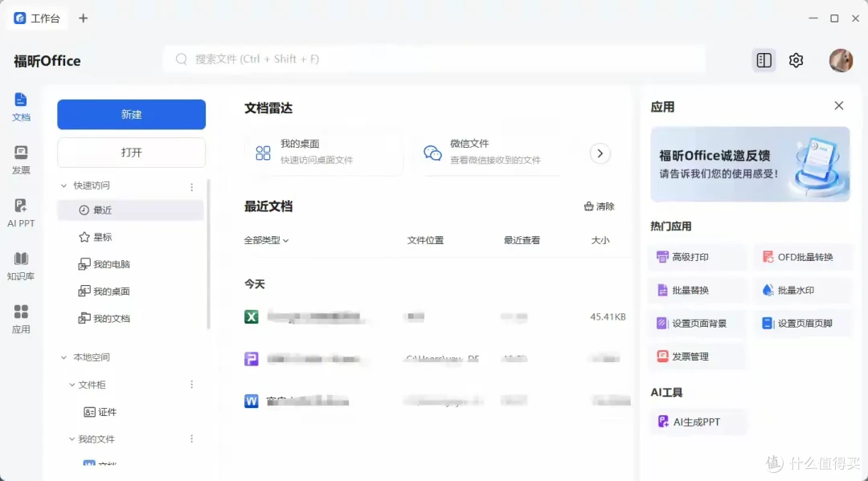Open the 福昕Office诚邀反馈 banner
Viewport: 868px width, 481px height.
click(750, 164)
